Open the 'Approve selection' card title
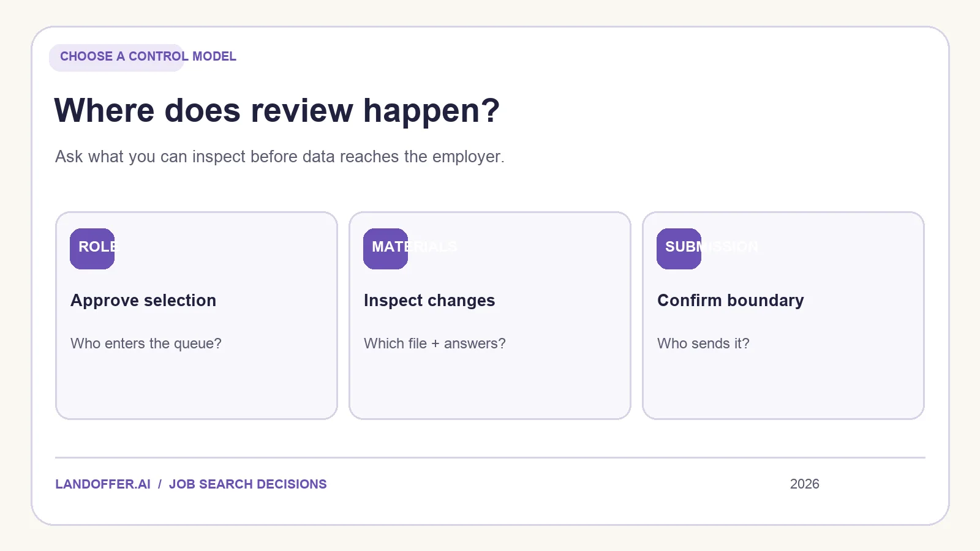980x551 pixels. 143,301
